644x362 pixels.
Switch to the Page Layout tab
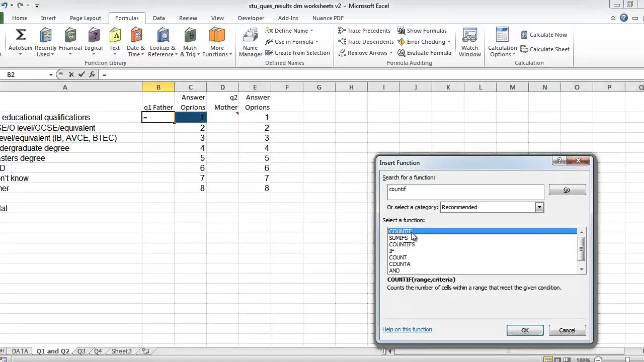coord(86,18)
